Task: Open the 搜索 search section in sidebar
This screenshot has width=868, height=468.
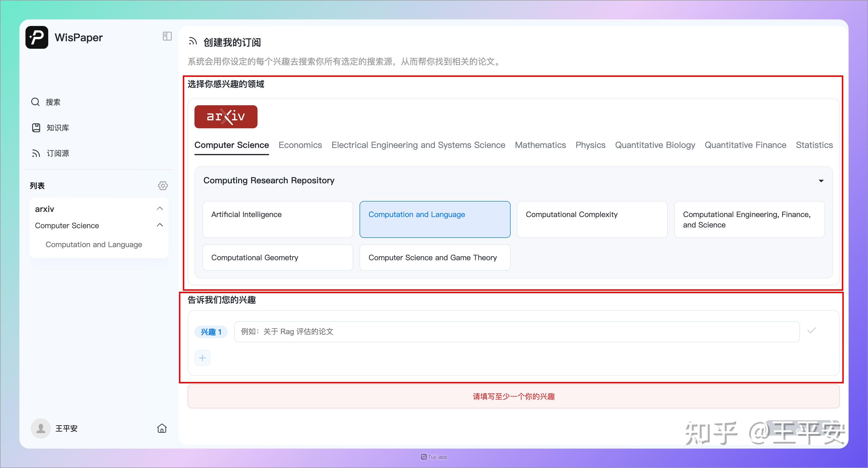Action: click(x=52, y=102)
